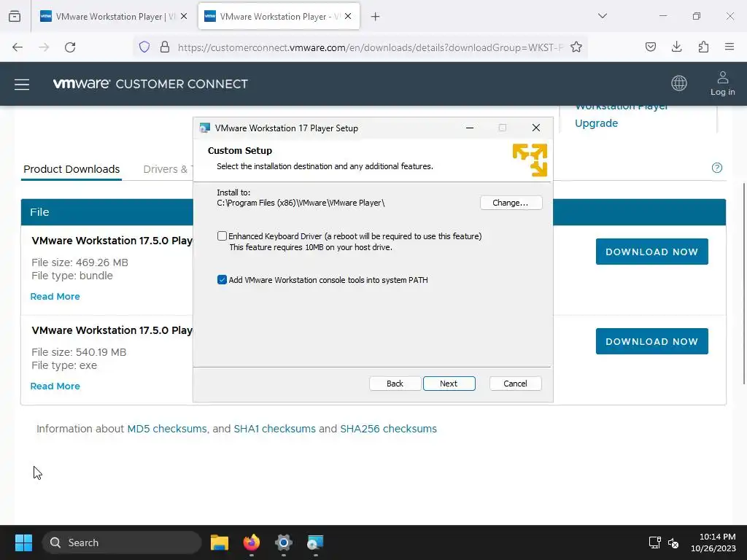The image size is (747, 560).
Task: Open Settings from the taskbar
Action: 284,542
